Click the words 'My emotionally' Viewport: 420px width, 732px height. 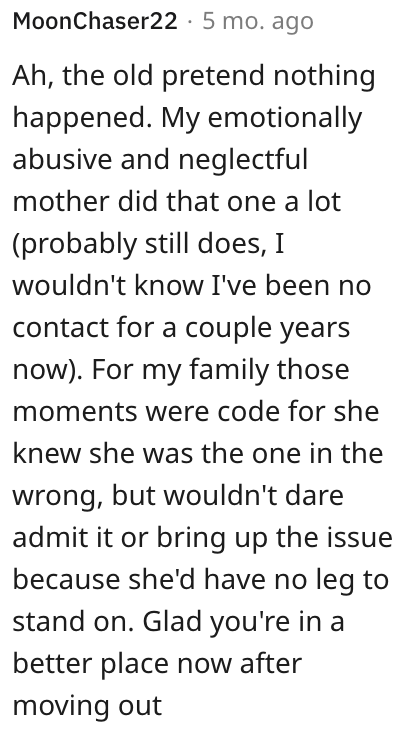point(262,119)
